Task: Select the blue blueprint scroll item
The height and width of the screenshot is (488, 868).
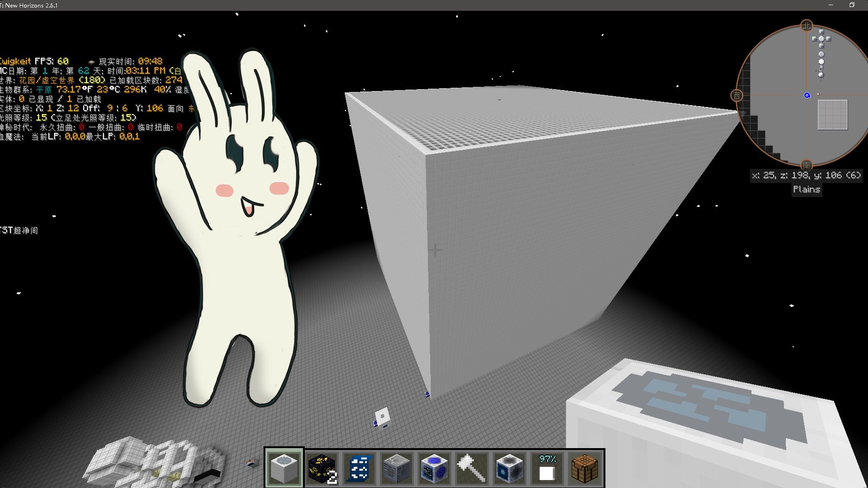Action: tap(359, 468)
